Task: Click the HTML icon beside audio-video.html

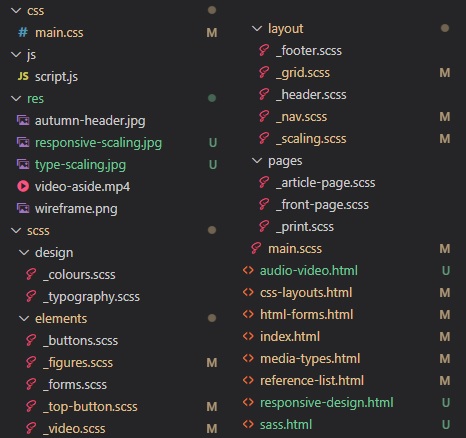Action: 248,270
